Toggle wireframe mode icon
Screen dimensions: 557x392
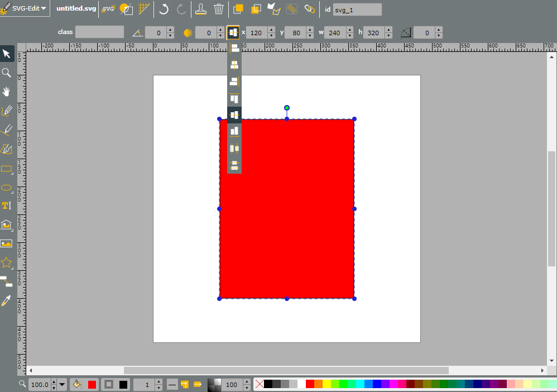point(126,9)
